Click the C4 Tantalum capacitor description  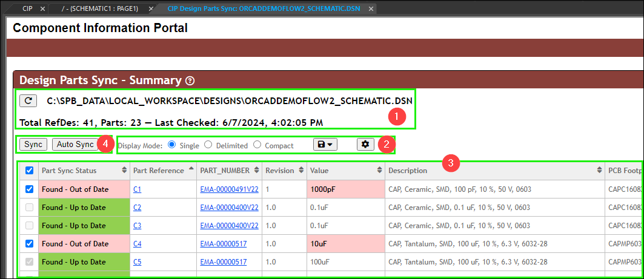pos(468,244)
